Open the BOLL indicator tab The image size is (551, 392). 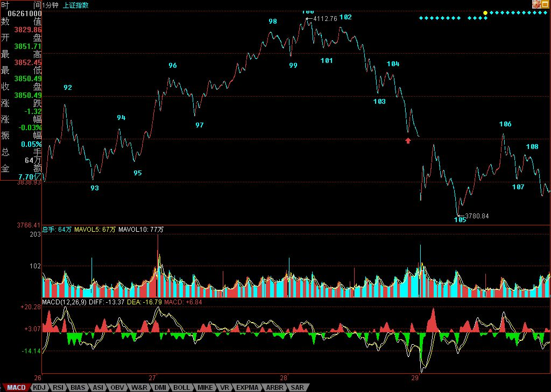click(181, 388)
